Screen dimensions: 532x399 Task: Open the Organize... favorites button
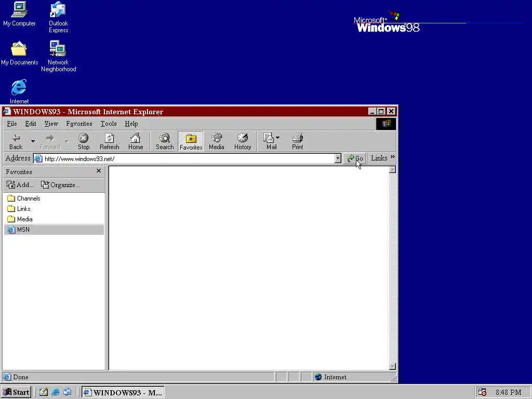point(60,184)
